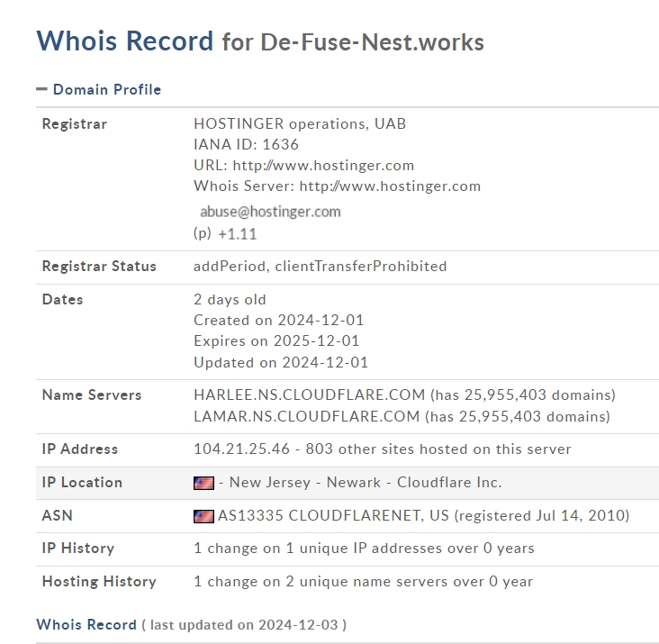Click the 'Dates' row label
Screen dimensions: 659x644
(63, 299)
